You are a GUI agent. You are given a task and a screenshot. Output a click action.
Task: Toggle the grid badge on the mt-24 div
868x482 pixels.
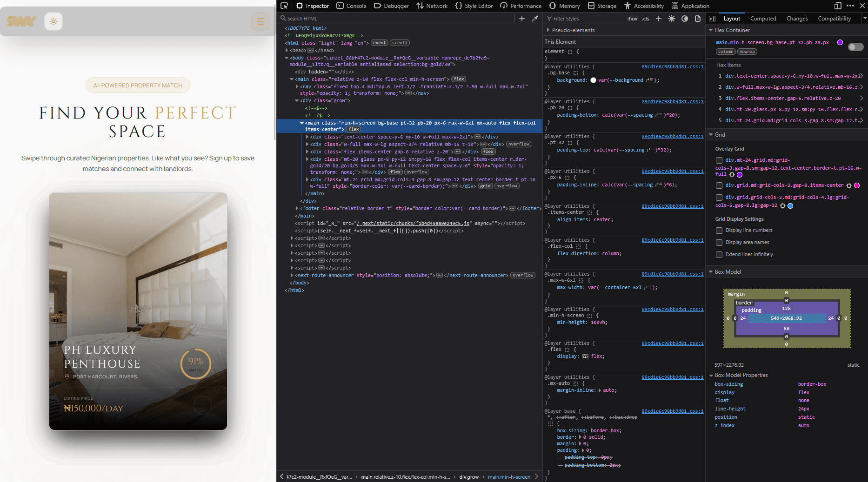coord(485,186)
